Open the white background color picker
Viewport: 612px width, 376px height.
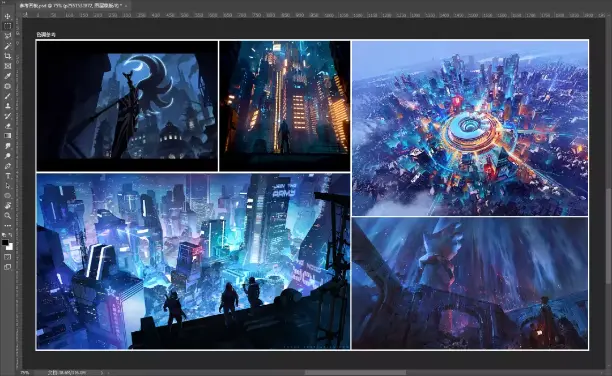pos(10,247)
